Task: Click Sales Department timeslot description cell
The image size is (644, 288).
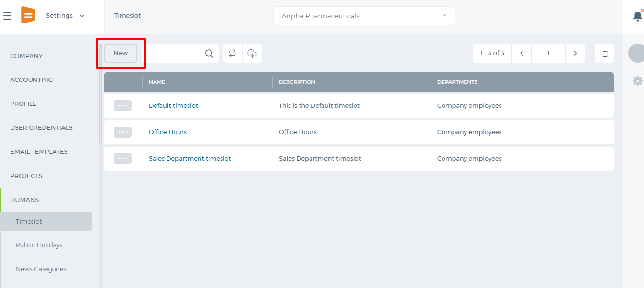Action: tap(320, 158)
